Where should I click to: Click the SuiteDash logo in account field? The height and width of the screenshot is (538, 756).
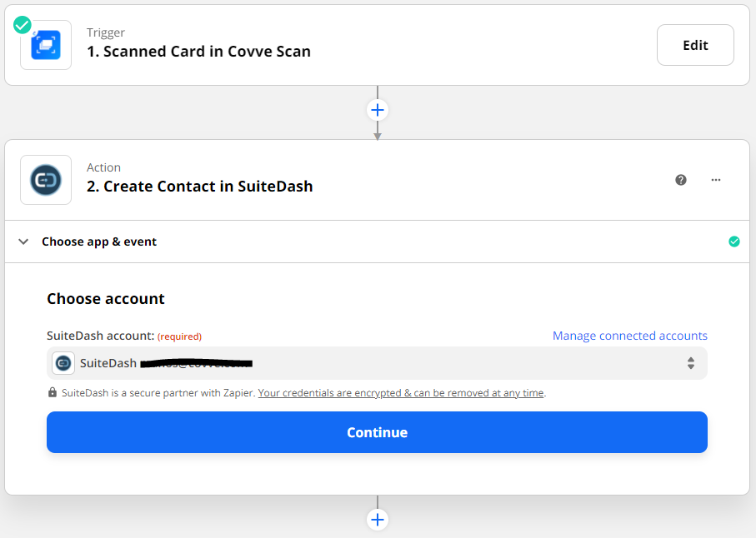[63, 363]
